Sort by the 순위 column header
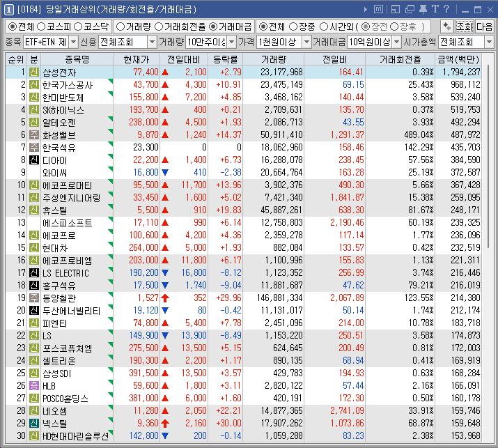Viewport: 498px width, 448px height. tap(16, 59)
